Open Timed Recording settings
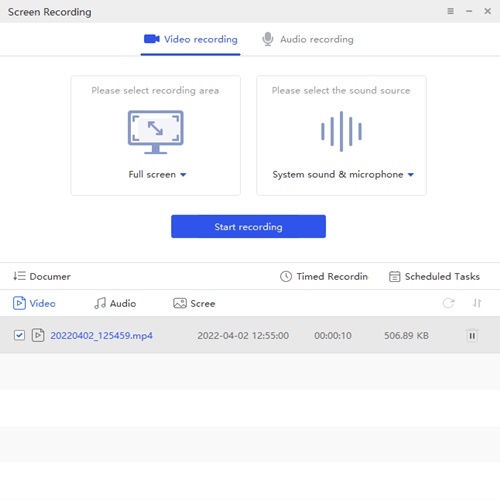Viewport: 500px width, 500px height. click(x=324, y=276)
